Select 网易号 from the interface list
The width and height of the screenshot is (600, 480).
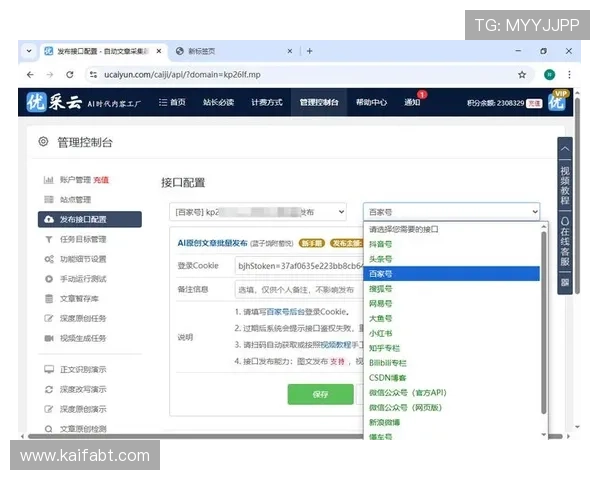click(452, 304)
